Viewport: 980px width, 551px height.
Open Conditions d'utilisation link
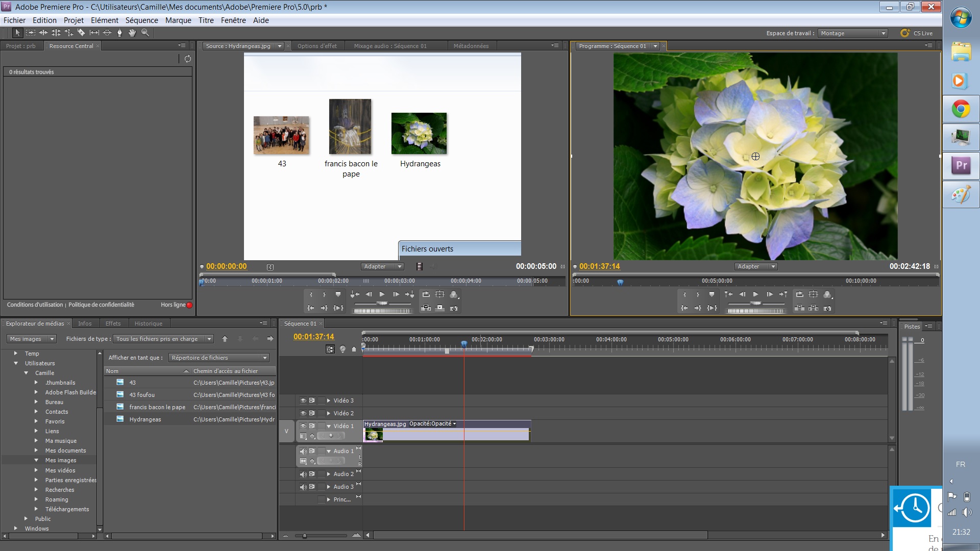click(x=35, y=305)
